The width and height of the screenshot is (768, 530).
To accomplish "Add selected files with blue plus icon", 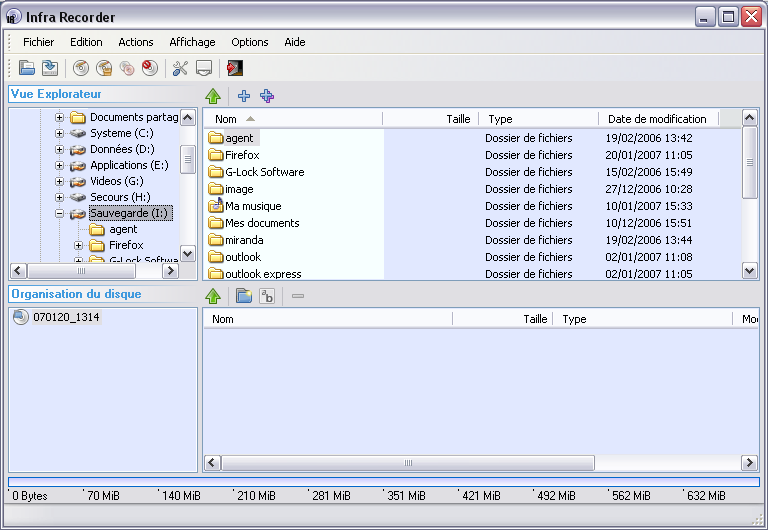I will point(243,96).
